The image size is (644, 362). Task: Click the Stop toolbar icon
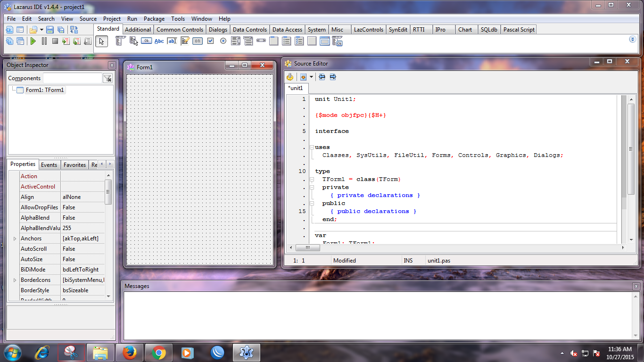55,41
